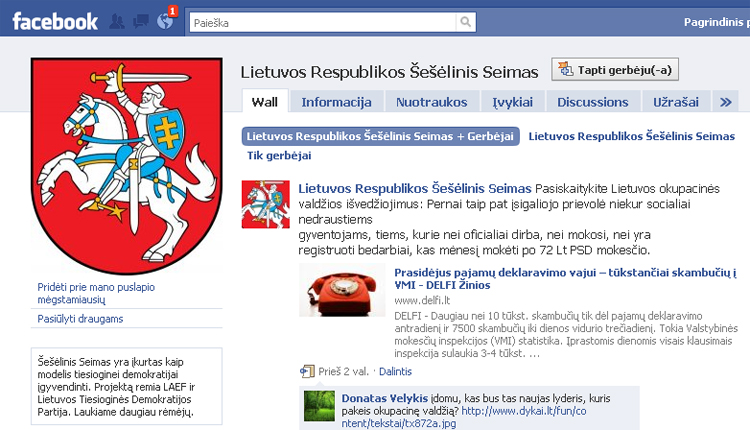Click the Facebook logo
This screenshot has width=750, height=430.
click(x=55, y=22)
